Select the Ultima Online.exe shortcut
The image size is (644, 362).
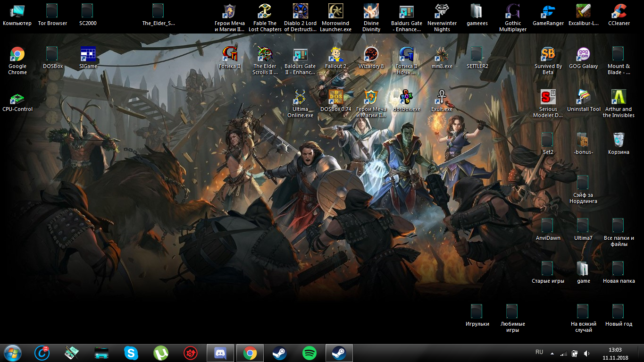pyautogui.click(x=300, y=104)
